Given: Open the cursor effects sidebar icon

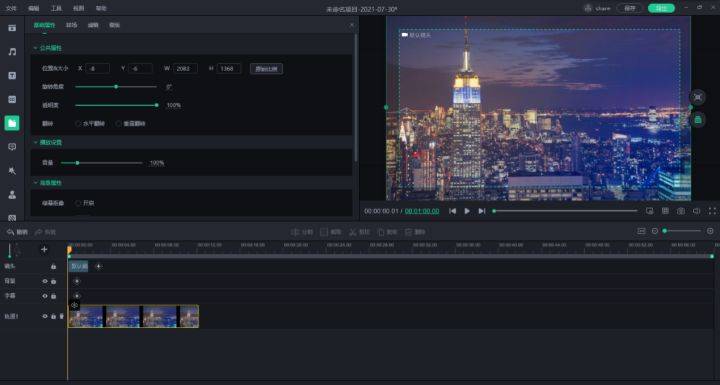Looking at the screenshot, I should (12, 170).
